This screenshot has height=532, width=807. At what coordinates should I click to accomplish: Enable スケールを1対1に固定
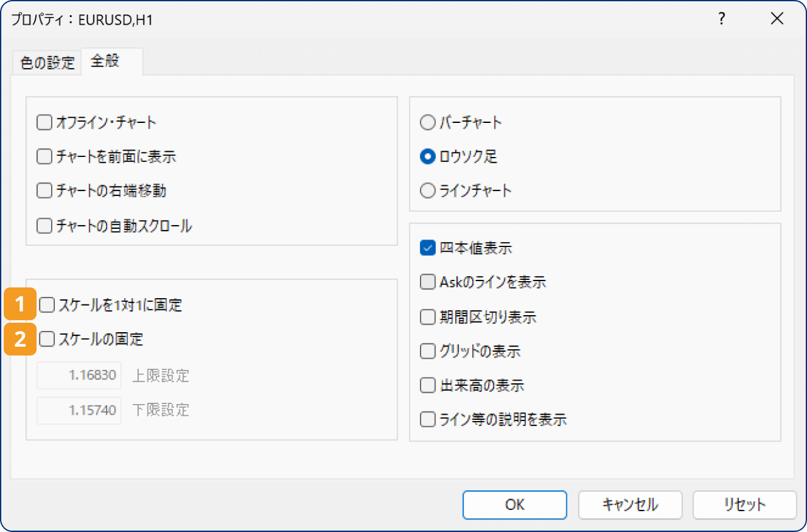47,304
